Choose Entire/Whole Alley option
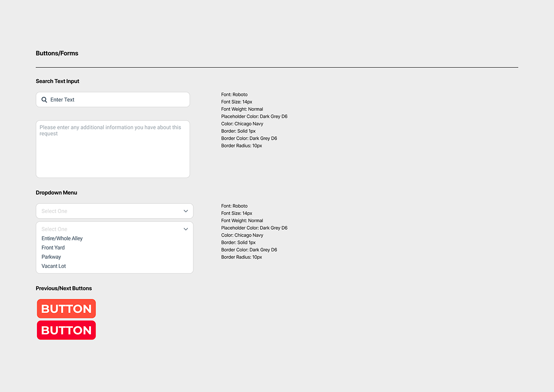 [62, 238]
